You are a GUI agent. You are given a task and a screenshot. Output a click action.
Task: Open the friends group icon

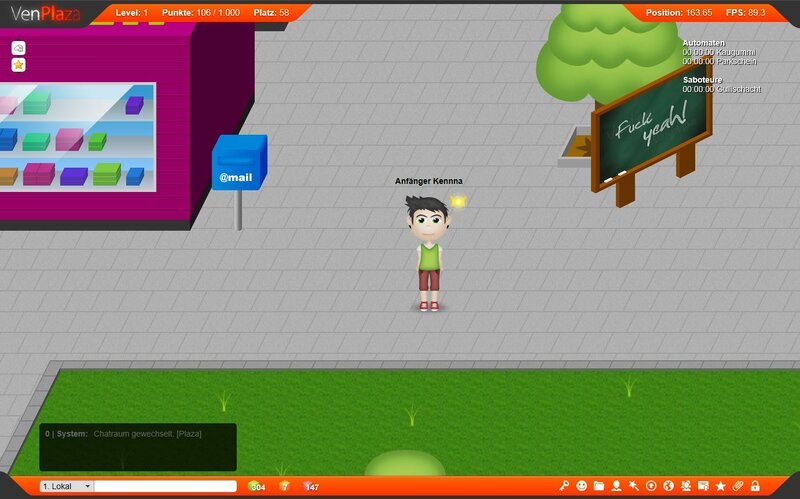click(x=686, y=485)
